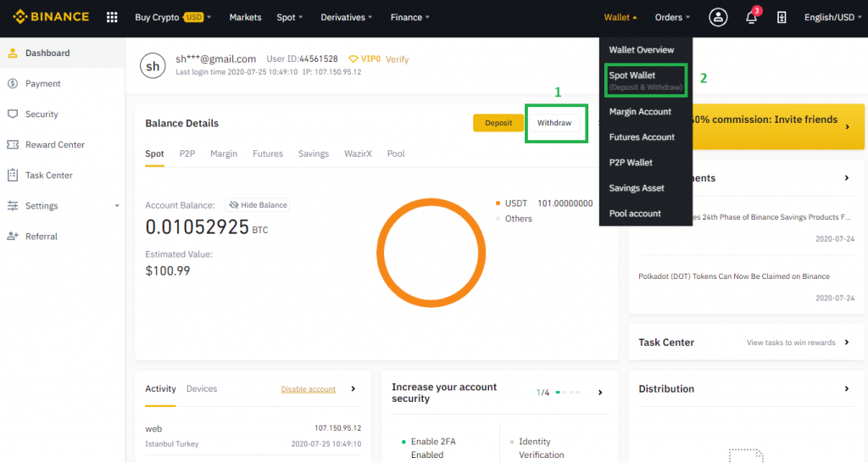Toggle Hide Balance eye button
Image resolution: width=868 pixels, height=463 pixels.
(258, 205)
